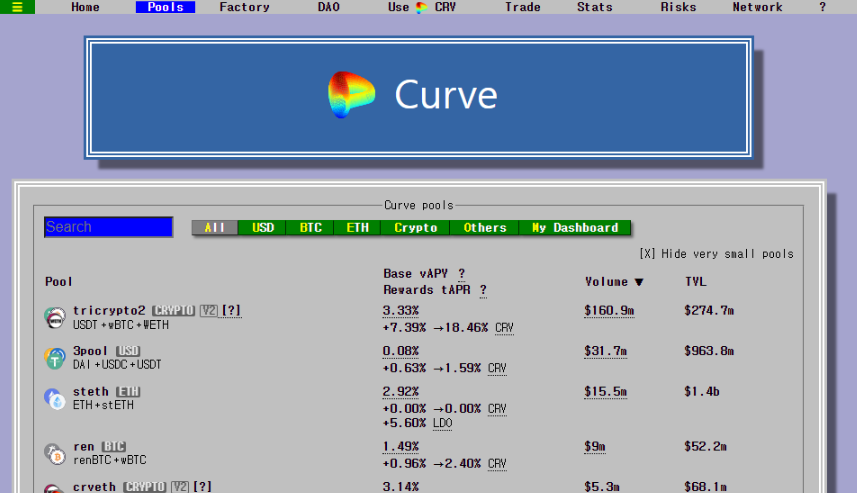The height and width of the screenshot is (493, 857).
Task: Click steth volume $15.5m
Action: [606, 392]
